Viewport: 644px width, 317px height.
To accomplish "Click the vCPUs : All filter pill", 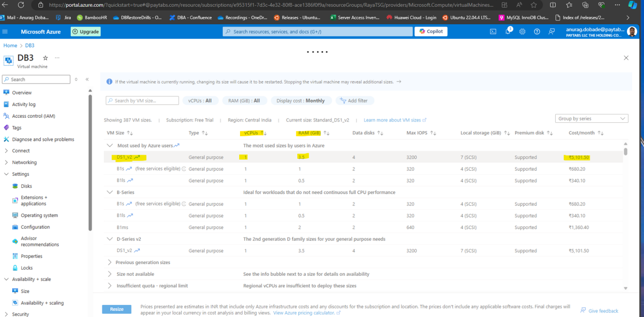I will click(x=200, y=101).
